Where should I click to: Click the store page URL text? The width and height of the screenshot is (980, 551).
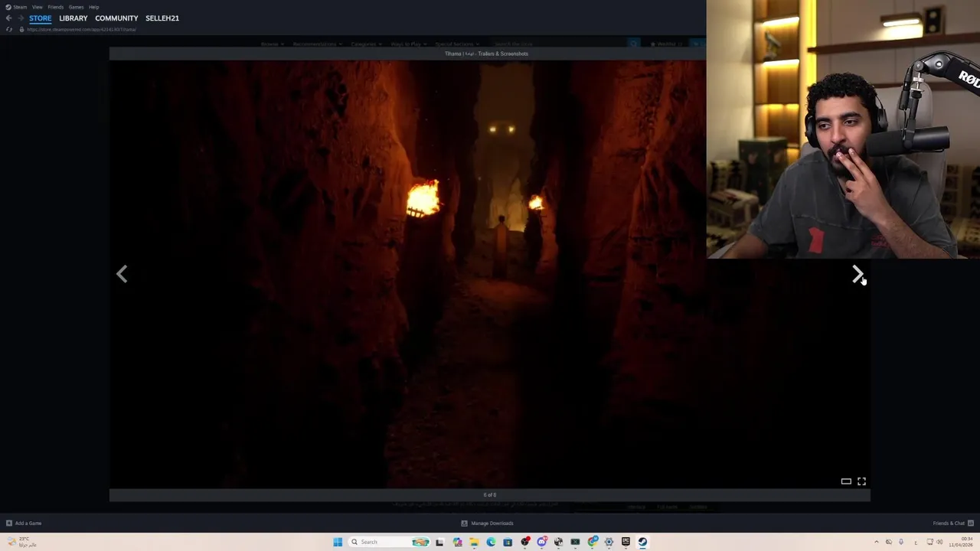[81, 29]
